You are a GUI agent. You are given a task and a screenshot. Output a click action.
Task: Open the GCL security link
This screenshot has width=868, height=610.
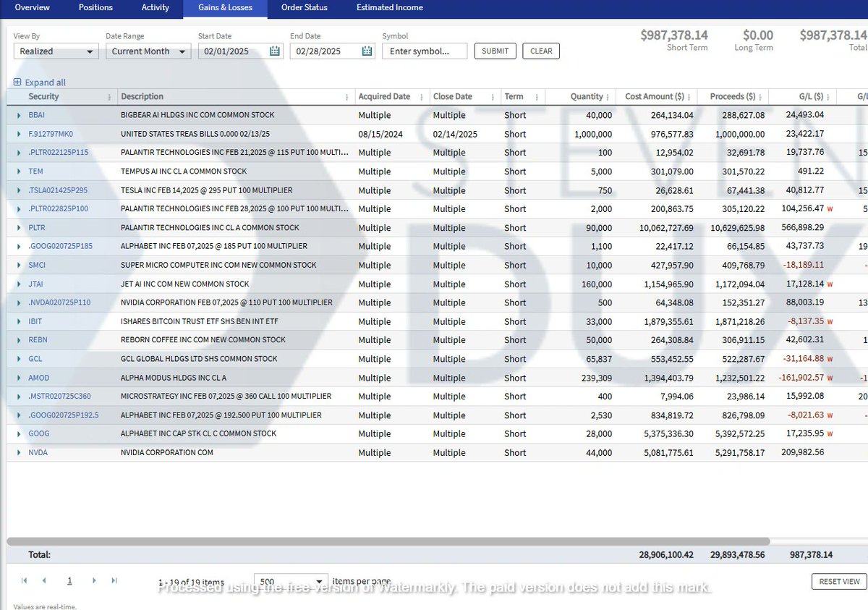pyautogui.click(x=35, y=359)
